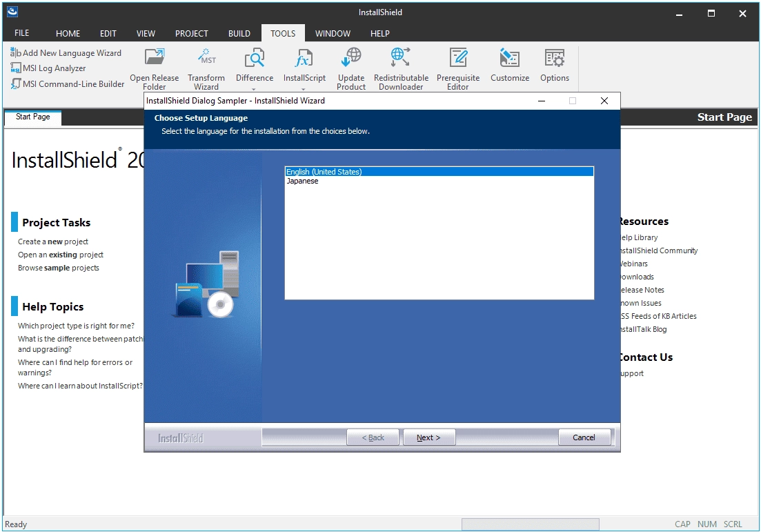Switch to the EDIT ribbon tab
This screenshot has width=761, height=532.
click(x=108, y=34)
